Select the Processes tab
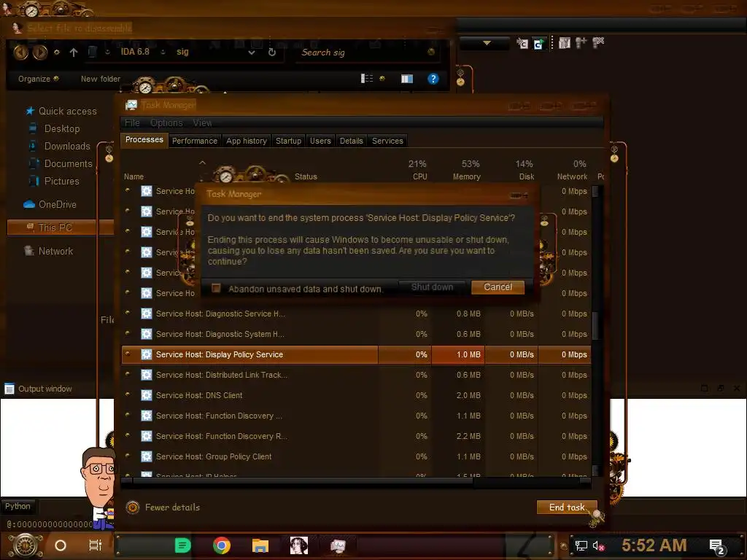 tap(144, 140)
